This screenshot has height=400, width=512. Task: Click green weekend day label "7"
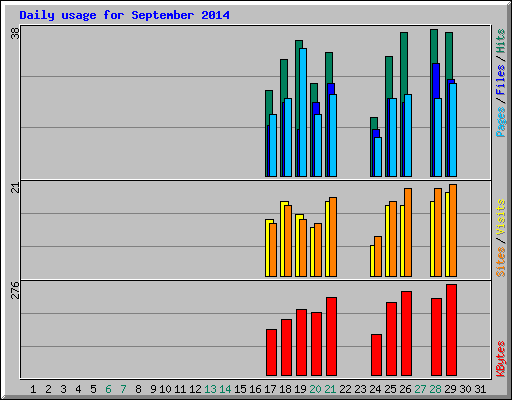pos(123,389)
